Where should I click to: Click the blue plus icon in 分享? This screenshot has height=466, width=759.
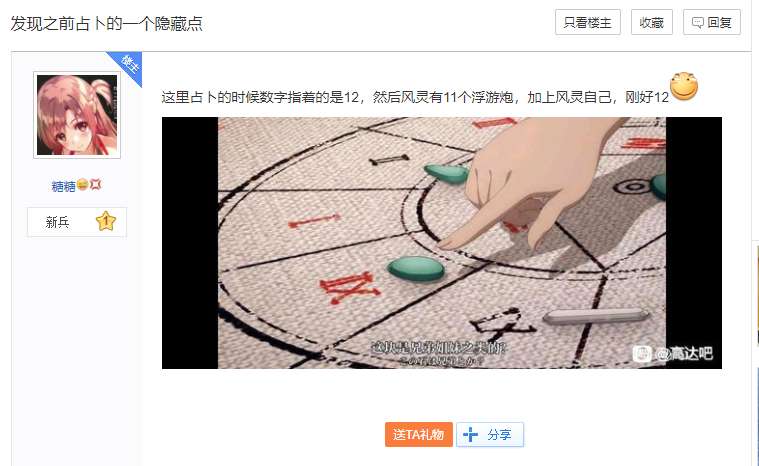point(470,435)
